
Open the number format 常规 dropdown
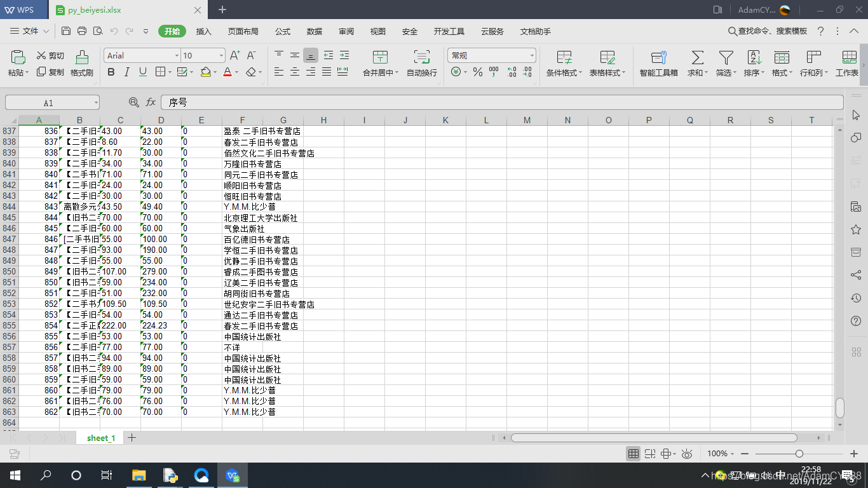click(x=531, y=56)
